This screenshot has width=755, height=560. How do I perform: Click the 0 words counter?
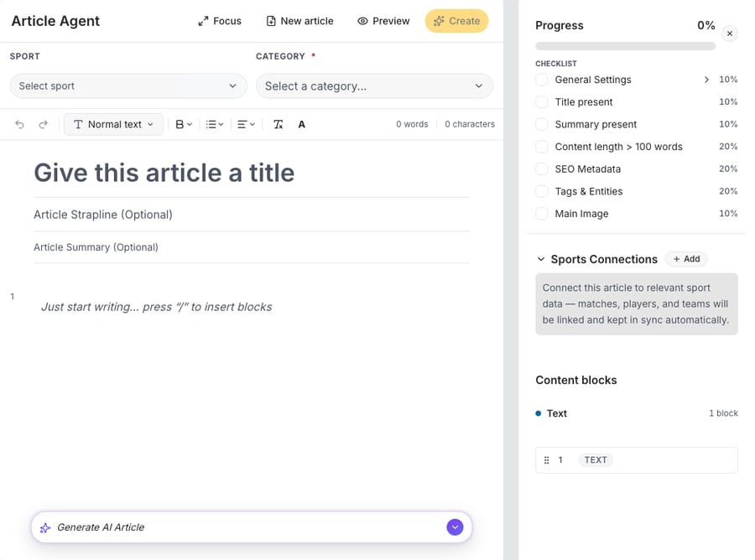(x=412, y=124)
